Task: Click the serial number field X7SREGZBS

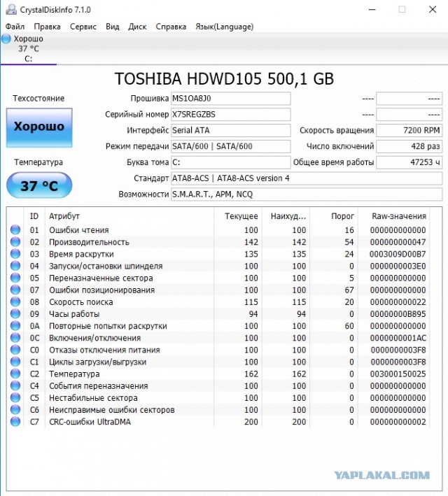Action: pyautogui.click(x=231, y=114)
